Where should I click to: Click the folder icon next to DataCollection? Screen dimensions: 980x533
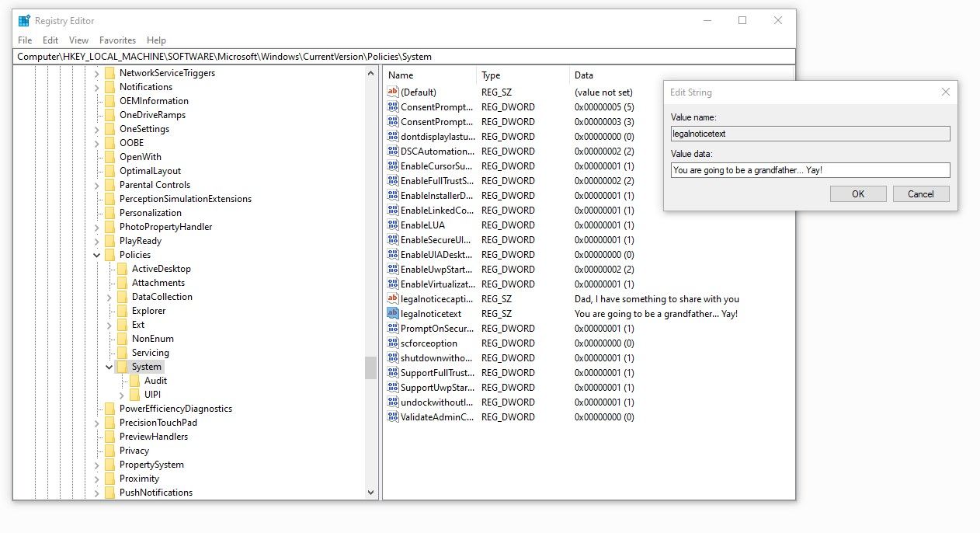(122, 297)
